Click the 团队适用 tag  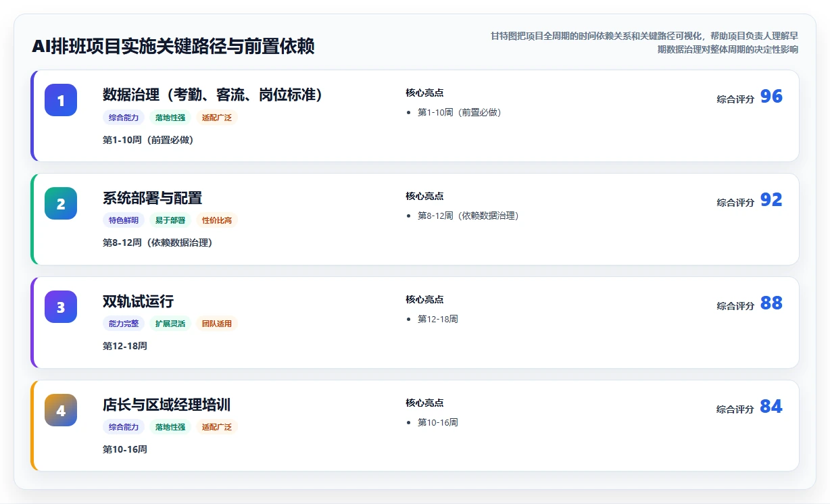[x=217, y=324]
